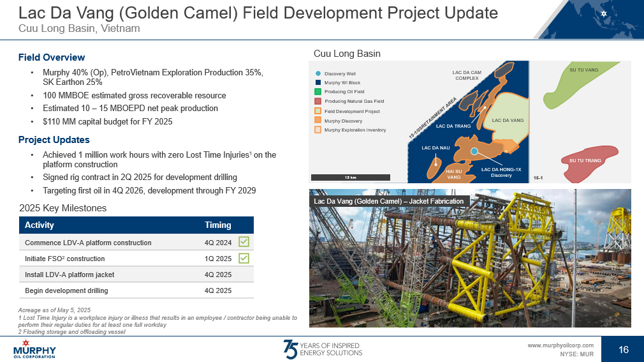644x362 pixels.
Task: Select the Jacket Fabrication photo
Action: tap(469, 268)
